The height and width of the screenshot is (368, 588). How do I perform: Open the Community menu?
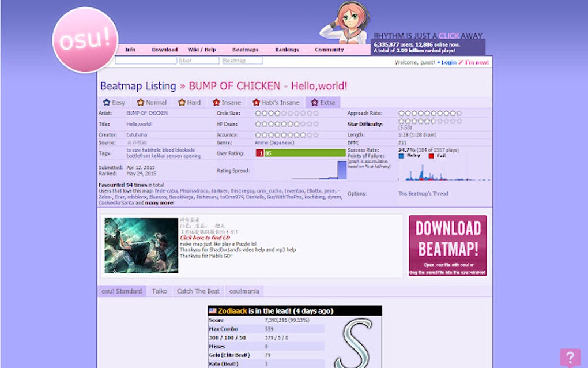(329, 50)
